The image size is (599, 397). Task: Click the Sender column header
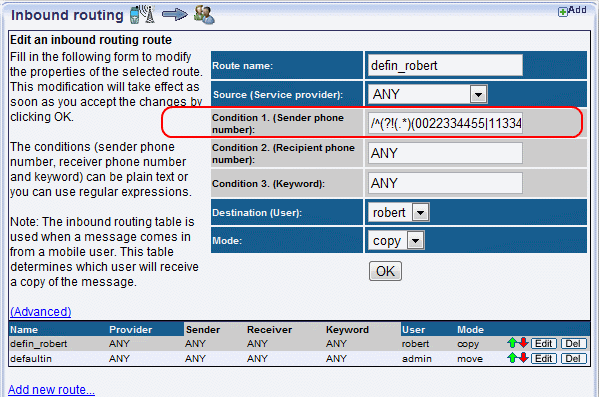pos(203,329)
